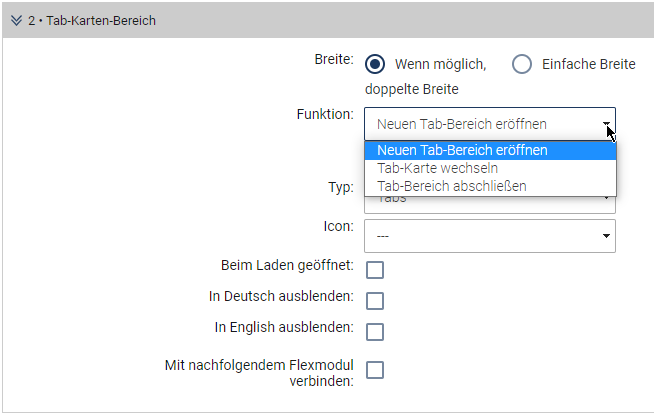Image resolution: width=654 pixels, height=415 pixels.
Task: Close the Funktion list via its arrow
Action: click(x=606, y=125)
